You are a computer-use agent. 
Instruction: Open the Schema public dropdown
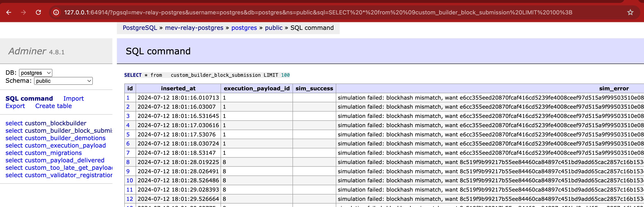63,81
